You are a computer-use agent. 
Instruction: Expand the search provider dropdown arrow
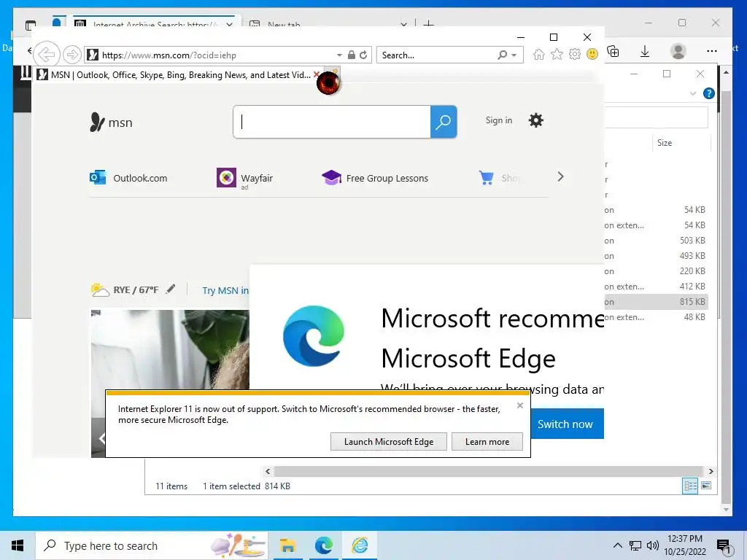tap(514, 55)
